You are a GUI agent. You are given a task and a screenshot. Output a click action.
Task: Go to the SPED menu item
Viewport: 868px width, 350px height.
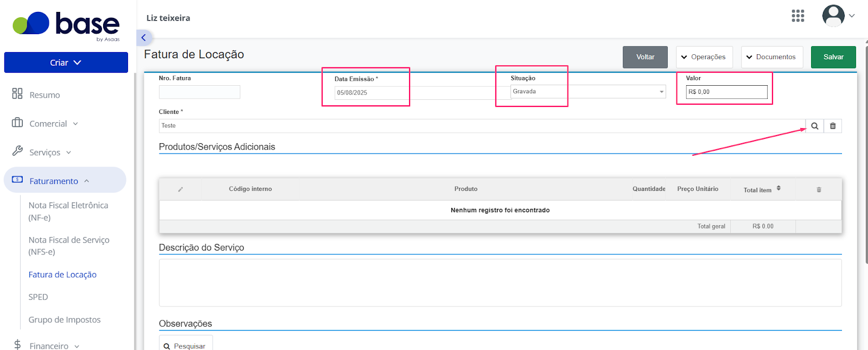[38, 297]
